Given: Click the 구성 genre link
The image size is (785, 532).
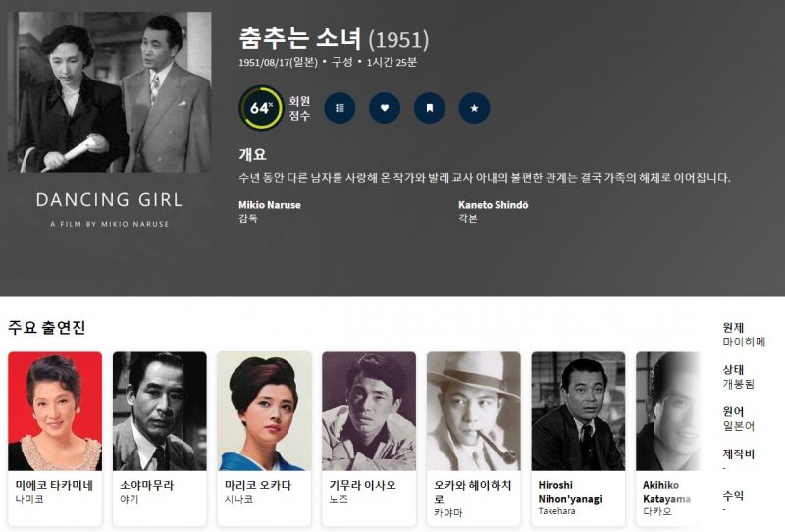Looking at the screenshot, I should (x=342, y=62).
